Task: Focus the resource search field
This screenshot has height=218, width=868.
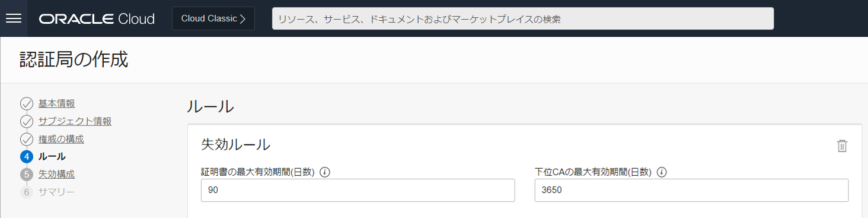Action: tap(523, 18)
